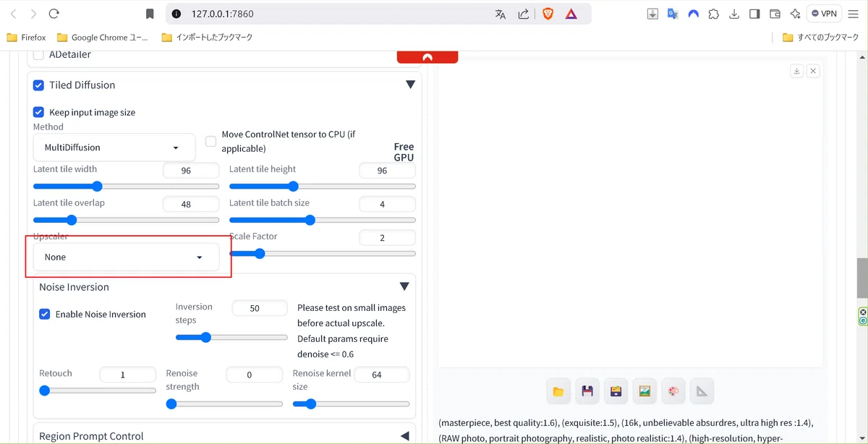This screenshot has width=868, height=444.
Task: Download the output gallery image
Action: pos(796,71)
